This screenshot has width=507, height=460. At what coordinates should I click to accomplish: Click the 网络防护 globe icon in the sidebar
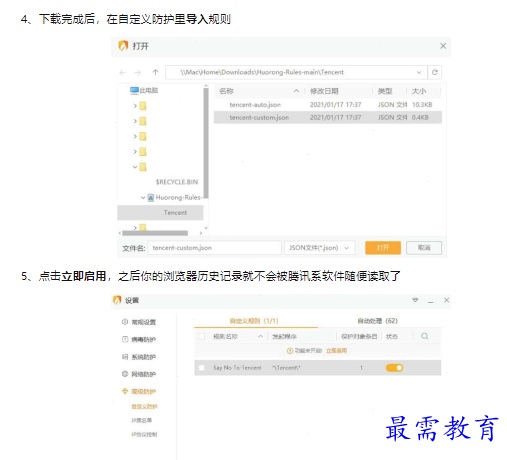(x=125, y=374)
